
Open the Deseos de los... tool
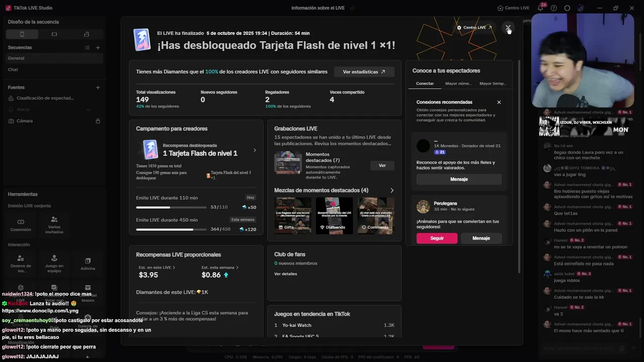[21, 264]
